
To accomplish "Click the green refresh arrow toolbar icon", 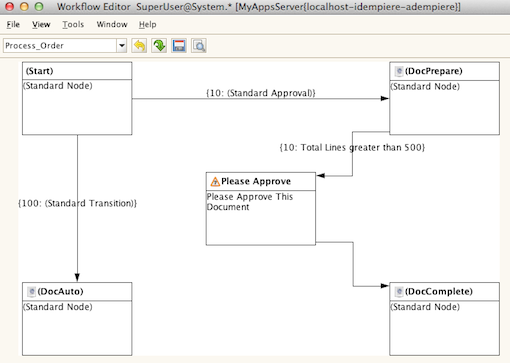I will 159,46.
